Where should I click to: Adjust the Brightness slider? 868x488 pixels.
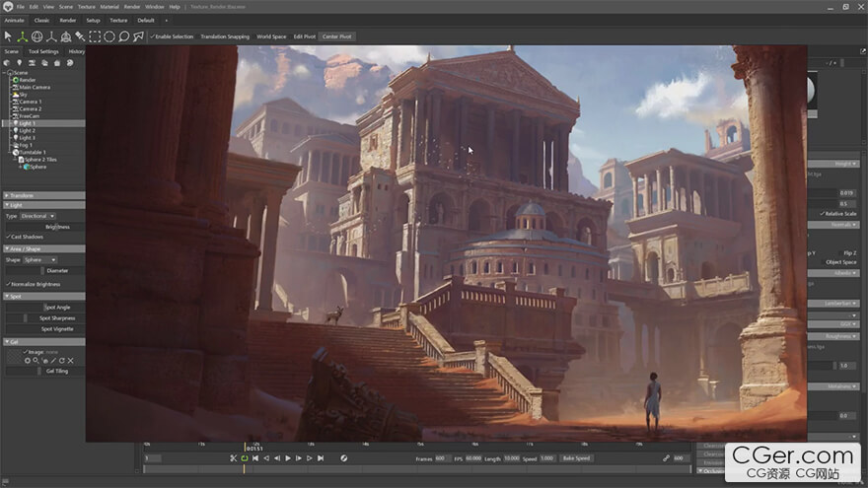pyautogui.click(x=44, y=227)
